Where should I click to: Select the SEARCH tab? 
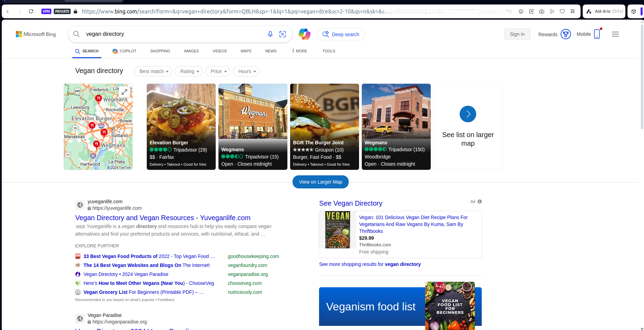click(x=87, y=51)
